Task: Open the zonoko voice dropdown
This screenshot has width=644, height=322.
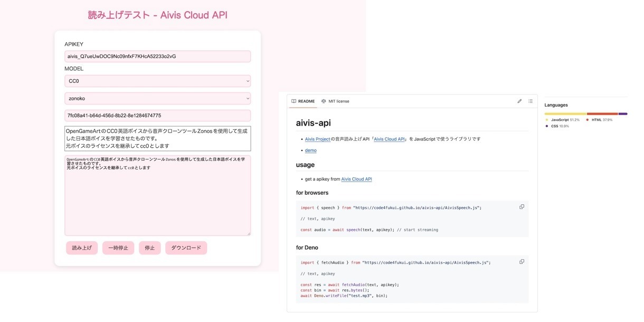Action: click(157, 98)
